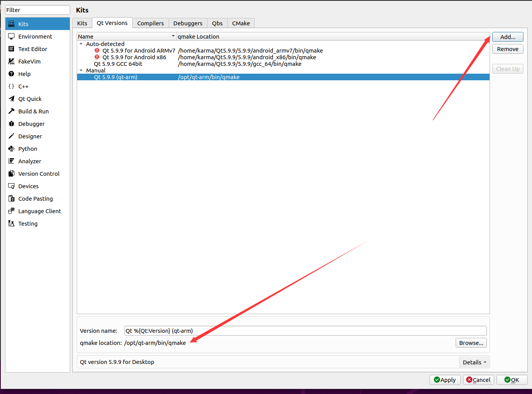Open the Analyzer settings section
Screen dimensions: 532x394
coord(30,161)
